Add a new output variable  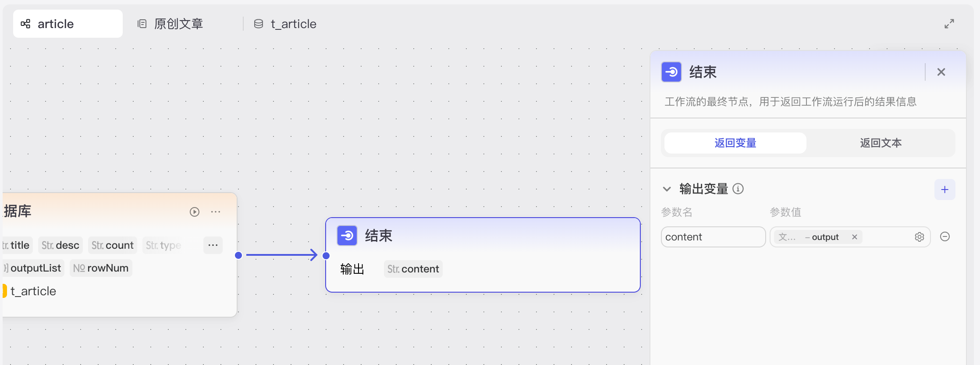(944, 190)
